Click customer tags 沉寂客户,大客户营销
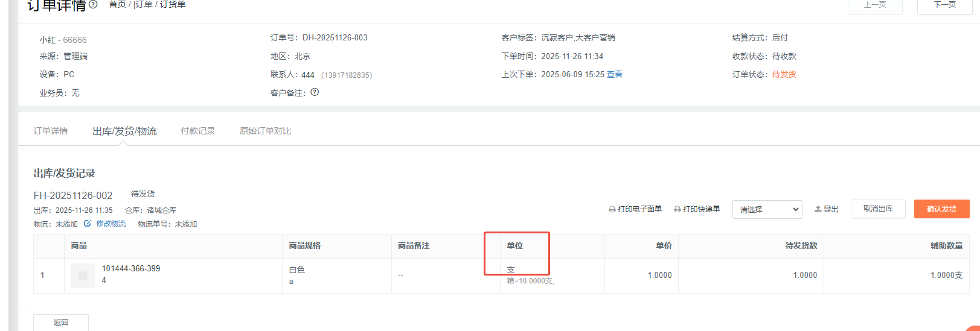Image resolution: width=980 pixels, height=331 pixels. [578, 37]
